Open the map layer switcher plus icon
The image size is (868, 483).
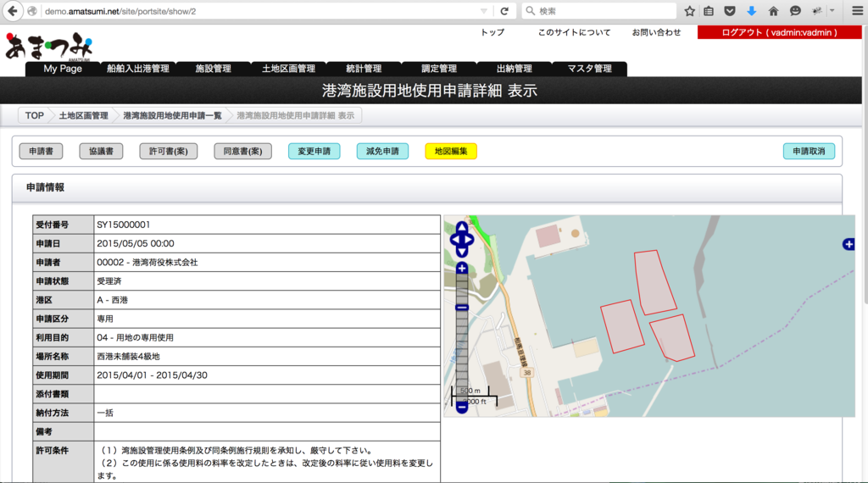[848, 244]
